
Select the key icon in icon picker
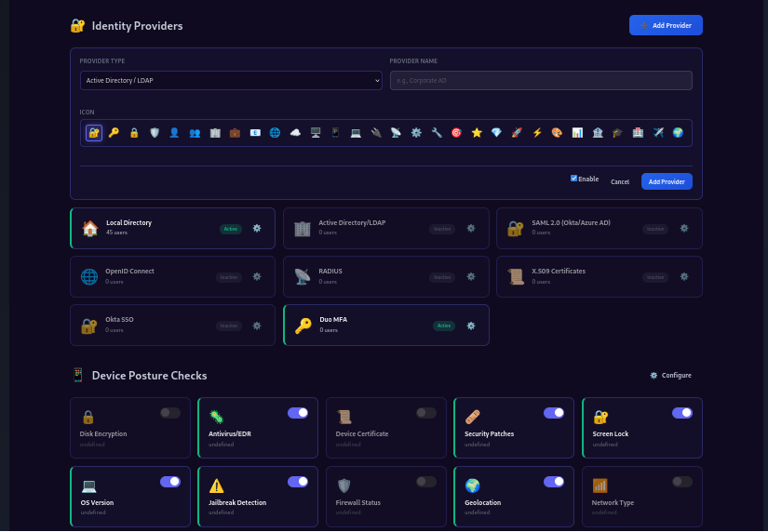click(114, 133)
